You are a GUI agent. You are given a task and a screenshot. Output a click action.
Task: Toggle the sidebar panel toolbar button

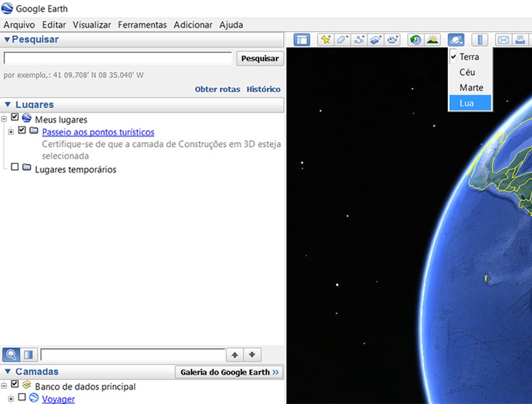302,40
